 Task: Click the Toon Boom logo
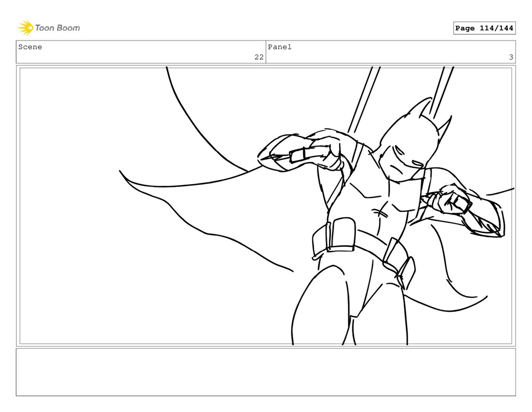click(49, 28)
